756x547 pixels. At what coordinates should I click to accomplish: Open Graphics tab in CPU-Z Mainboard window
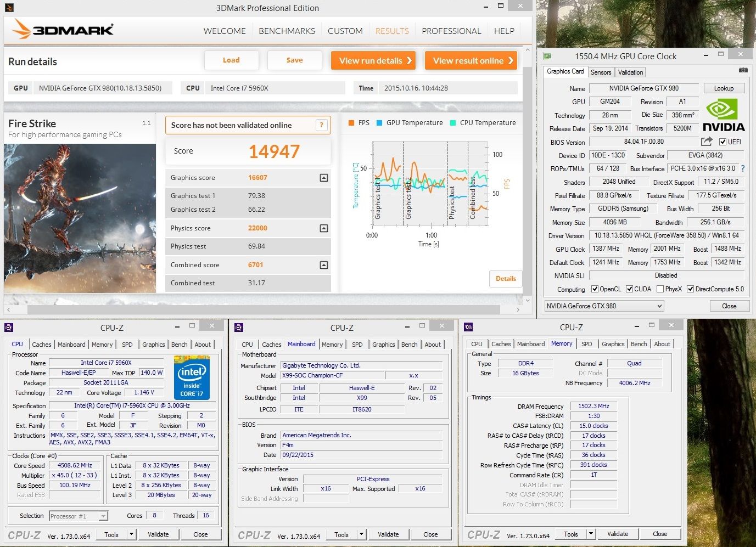383,345
